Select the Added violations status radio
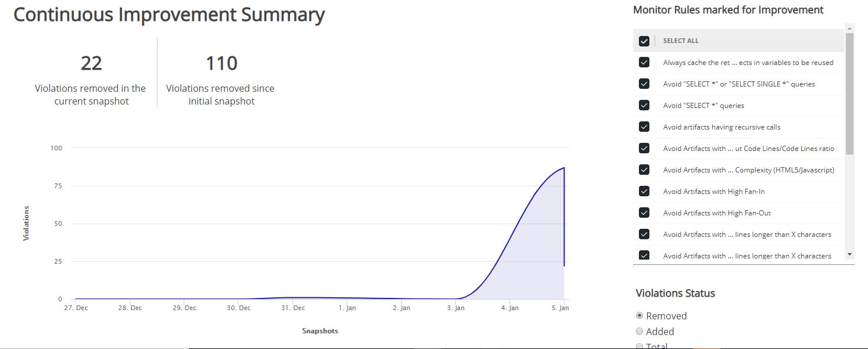 [640, 331]
